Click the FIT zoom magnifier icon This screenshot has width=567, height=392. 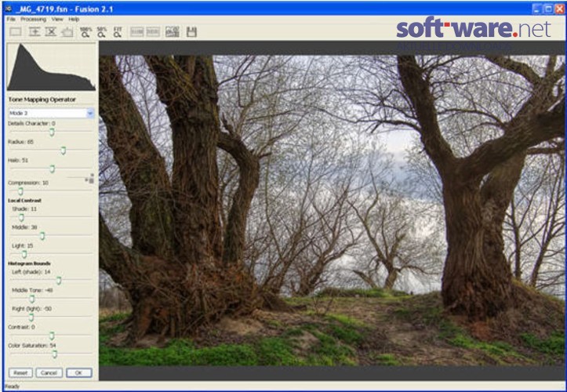click(118, 32)
